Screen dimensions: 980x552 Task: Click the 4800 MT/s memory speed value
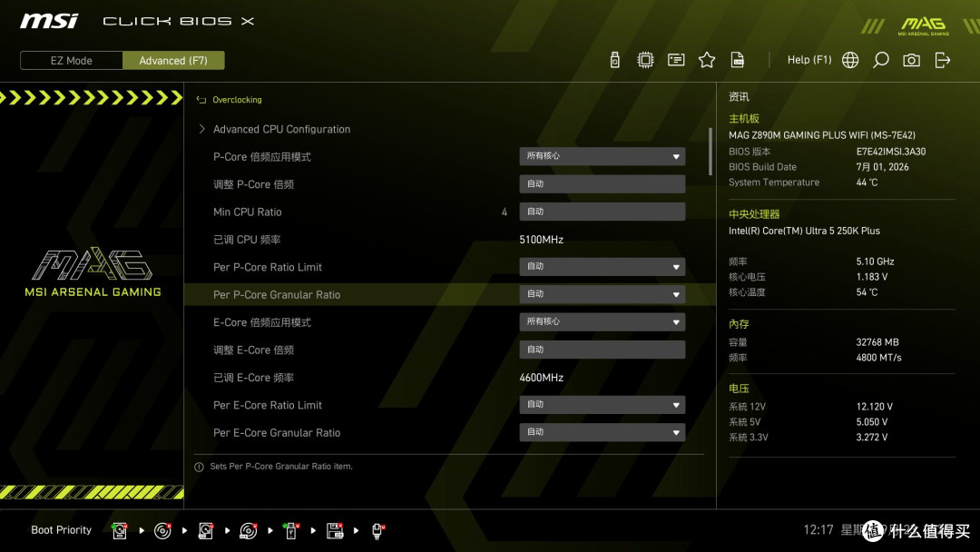(x=878, y=358)
